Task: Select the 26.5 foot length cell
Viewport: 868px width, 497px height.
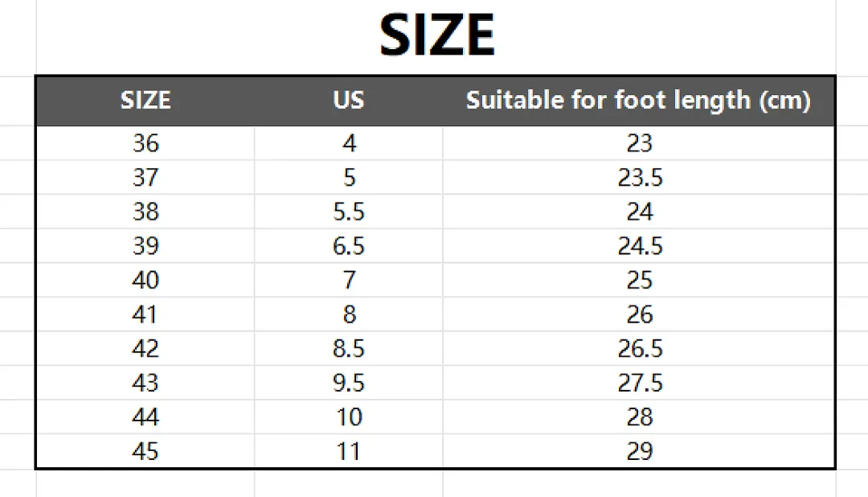Action: click(638, 348)
